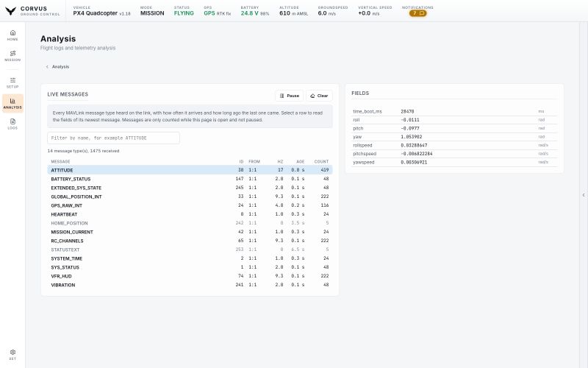588x368 pixels.
Task: Click the 610 m AMSL altitude readout
Action: [x=293, y=13]
